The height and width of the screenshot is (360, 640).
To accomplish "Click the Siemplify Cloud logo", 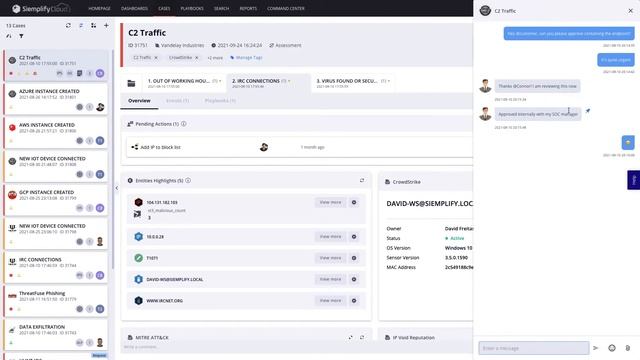I will pyautogui.click(x=41, y=8).
